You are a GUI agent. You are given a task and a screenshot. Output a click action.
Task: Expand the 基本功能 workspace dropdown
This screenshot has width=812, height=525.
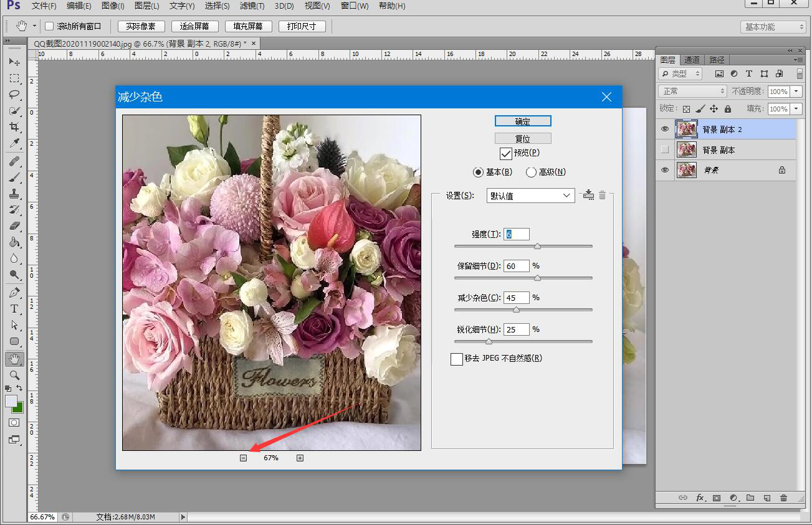pos(774,27)
